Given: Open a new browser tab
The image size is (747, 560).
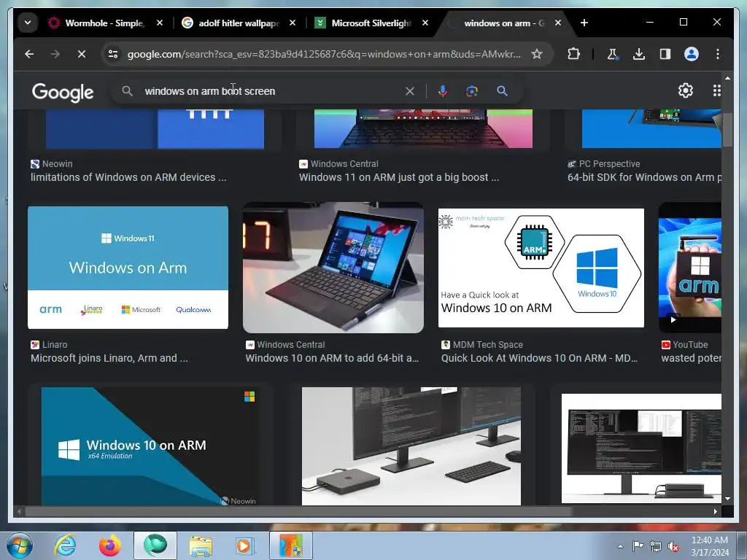Looking at the screenshot, I should point(584,23).
